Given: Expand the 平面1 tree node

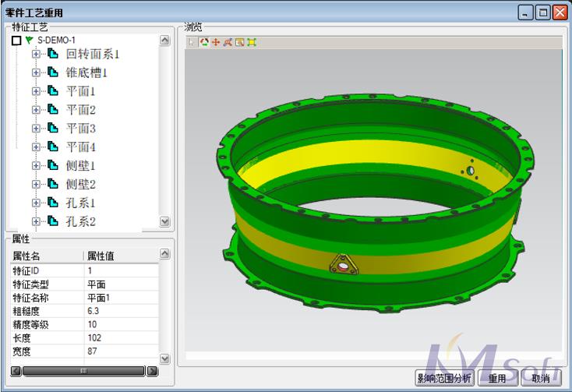Looking at the screenshot, I should coord(36,91).
